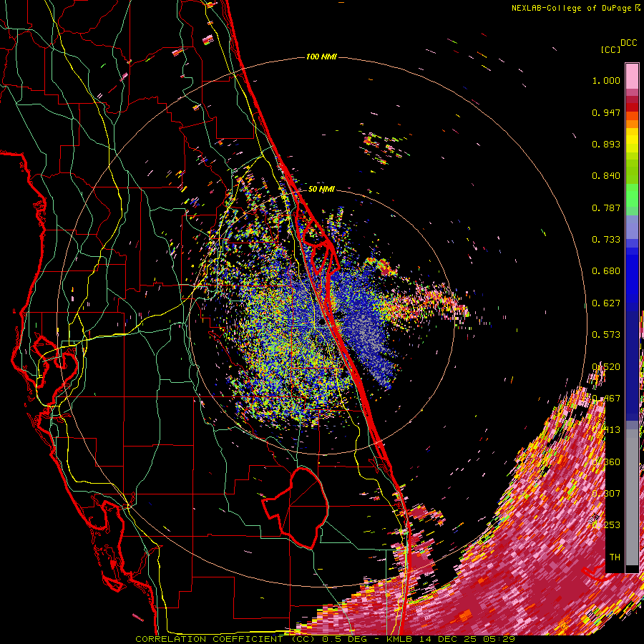Select the DCC product label above the color bar
The image size is (644, 644).
628,43
